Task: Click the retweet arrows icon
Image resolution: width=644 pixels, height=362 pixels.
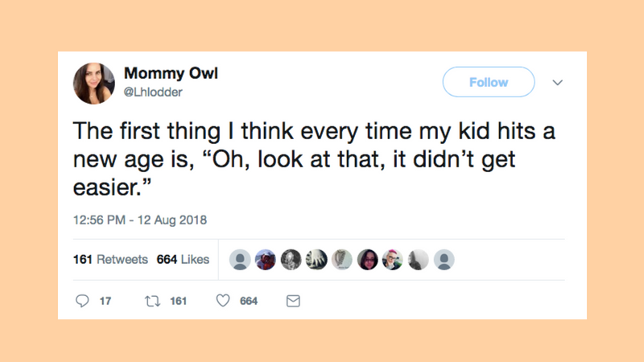Action: 152,301
